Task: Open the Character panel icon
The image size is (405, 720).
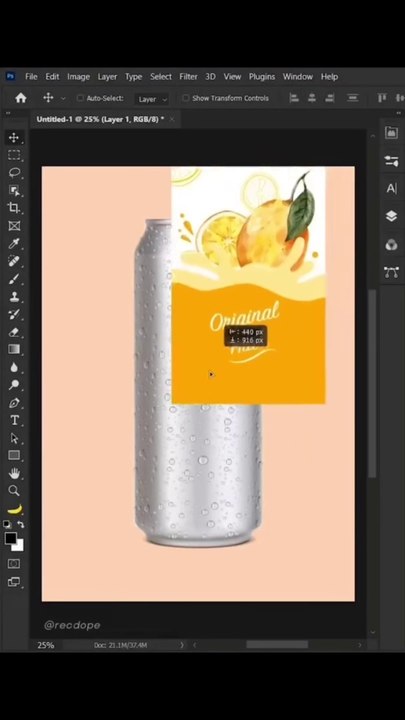Action: [x=391, y=188]
